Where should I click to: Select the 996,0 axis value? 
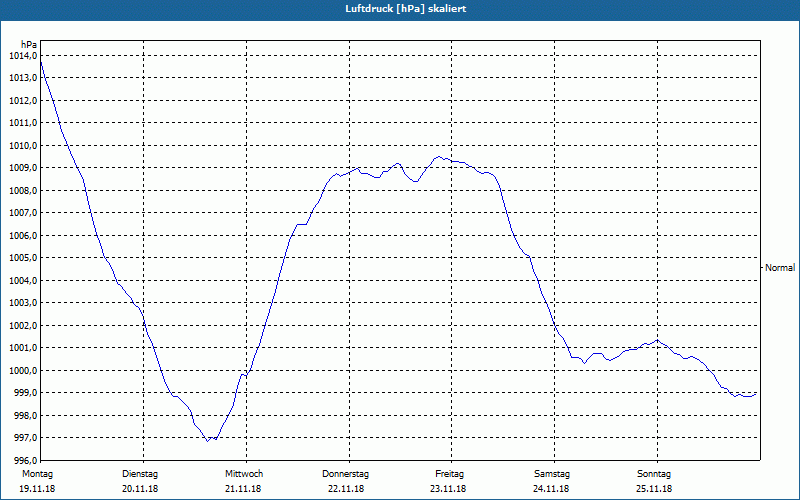(25, 460)
